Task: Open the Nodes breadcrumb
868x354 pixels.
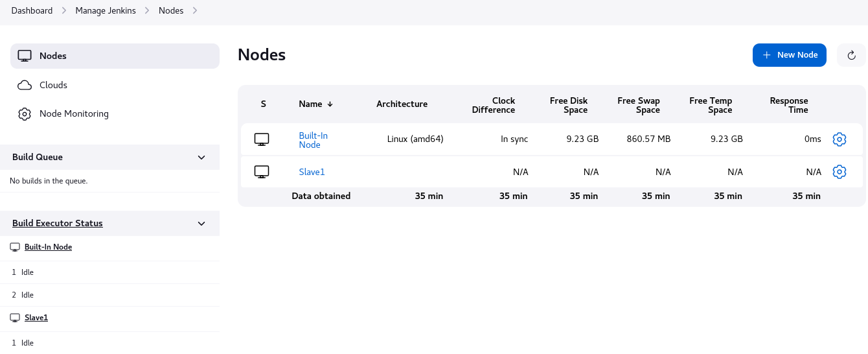Action: coord(171,10)
